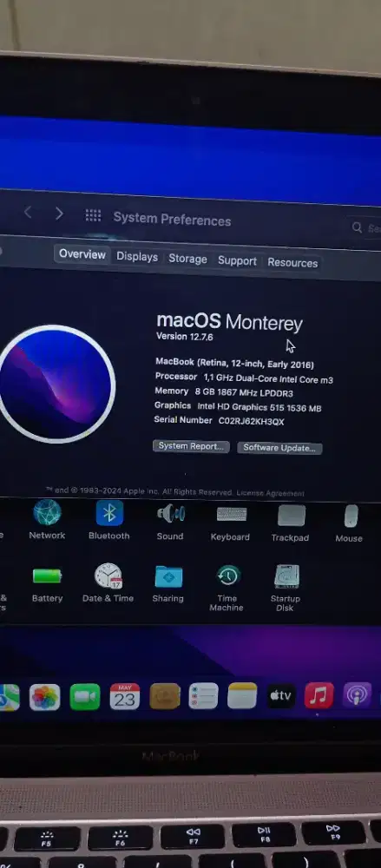Open the License Agreement link
The width and height of the screenshot is (381, 868).
pos(270,493)
